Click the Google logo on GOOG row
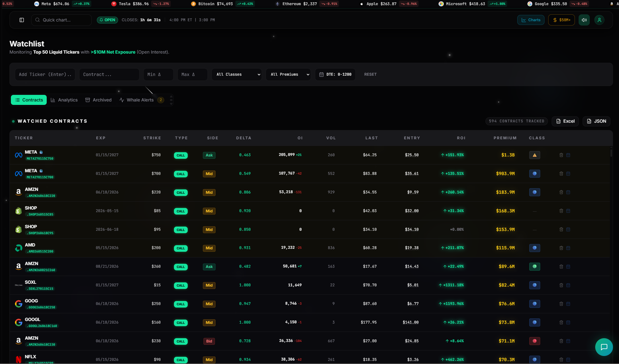619x364 pixels. (x=19, y=304)
